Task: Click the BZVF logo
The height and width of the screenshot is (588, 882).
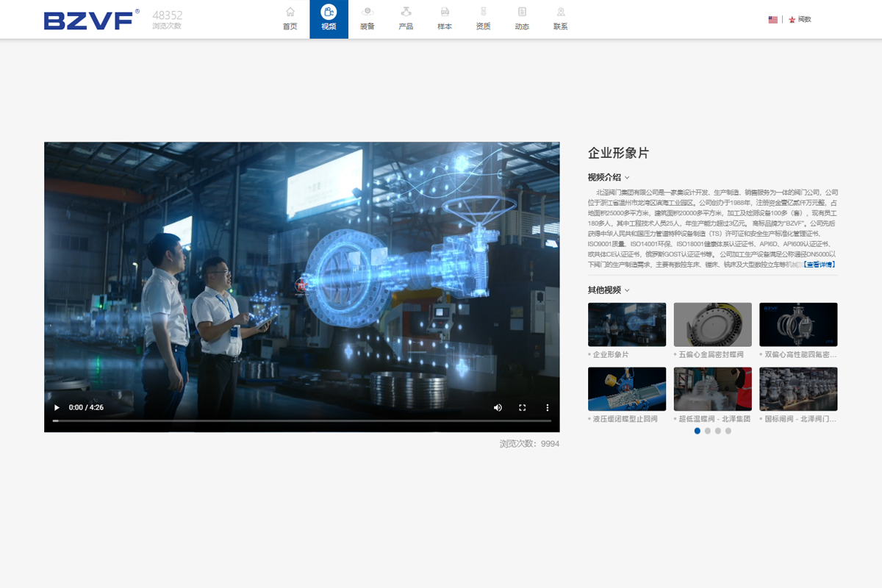Action: tap(91, 20)
